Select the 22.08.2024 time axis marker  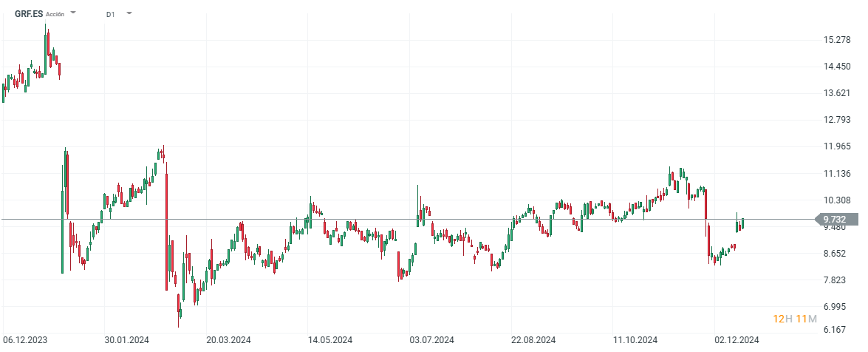(x=533, y=340)
